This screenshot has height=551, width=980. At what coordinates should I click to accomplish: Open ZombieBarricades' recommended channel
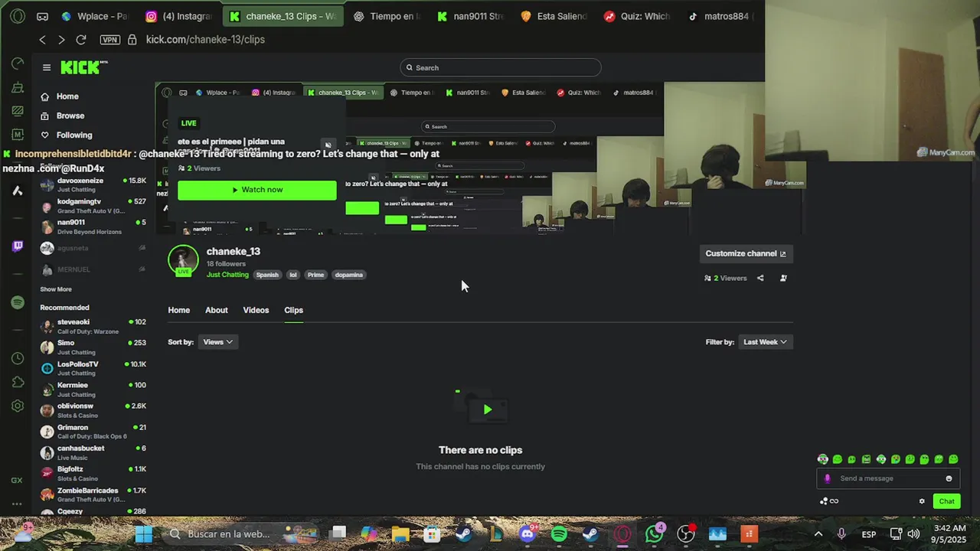pos(93,494)
